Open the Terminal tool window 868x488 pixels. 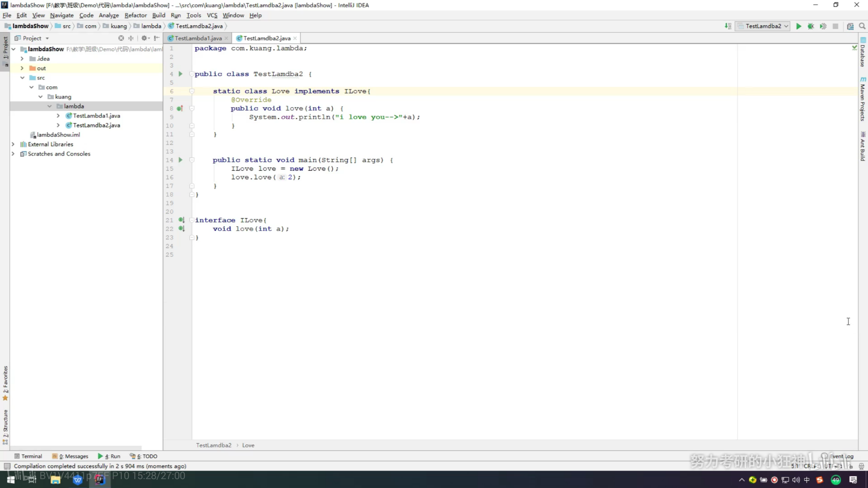coord(28,456)
